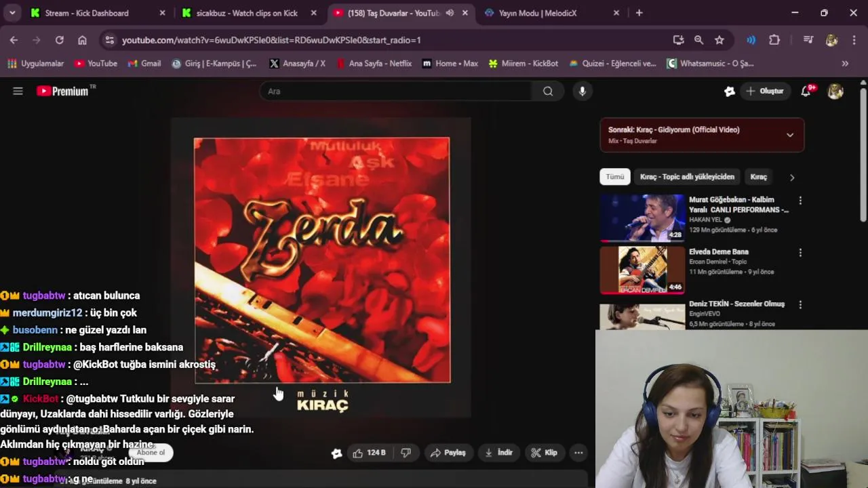Screen dimensions: 868x488
Task: Mute audio on the Taş Duvarlar tab
Action: 450,13
